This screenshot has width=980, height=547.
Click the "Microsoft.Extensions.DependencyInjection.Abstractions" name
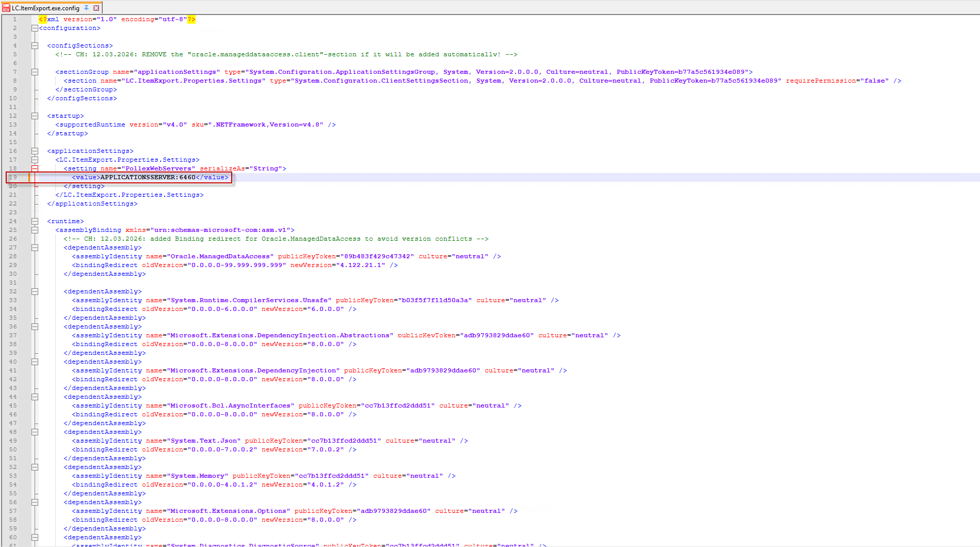tap(280, 335)
